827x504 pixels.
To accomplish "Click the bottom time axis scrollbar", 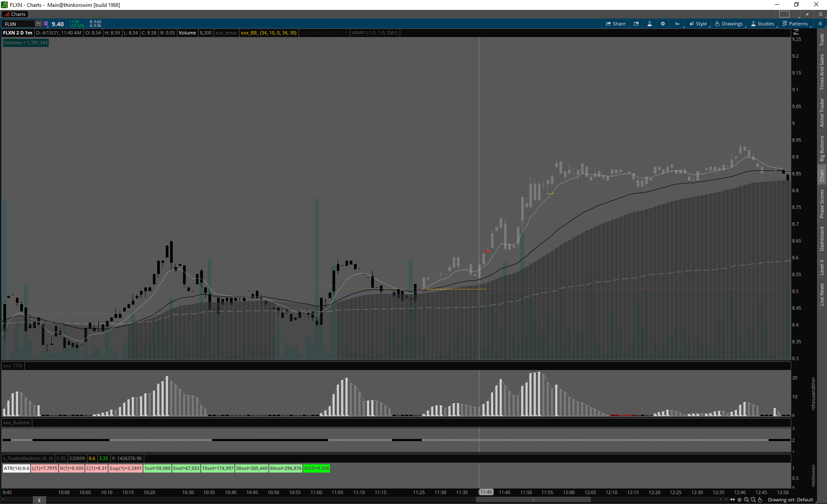I will [x=533, y=500].
